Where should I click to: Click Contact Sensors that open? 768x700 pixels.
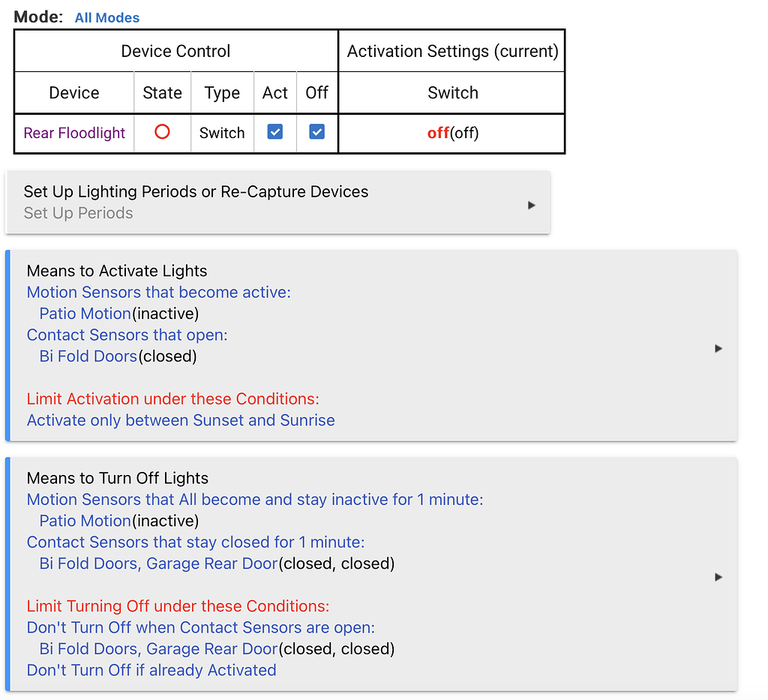tap(127, 335)
